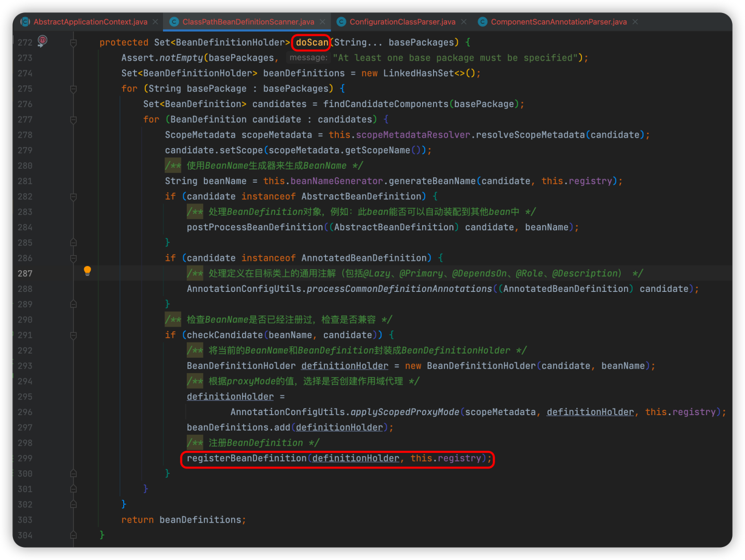Click class icon of ClassPathBeanDefinitionScanner.java tab
The image size is (745, 560).
coord(174,22)
